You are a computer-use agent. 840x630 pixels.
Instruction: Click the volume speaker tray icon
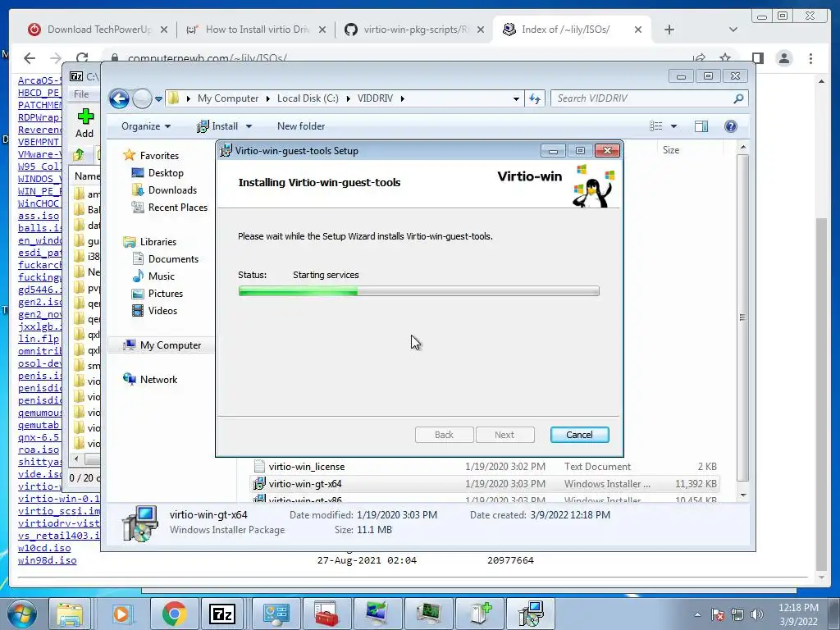(x=757, y=614)
